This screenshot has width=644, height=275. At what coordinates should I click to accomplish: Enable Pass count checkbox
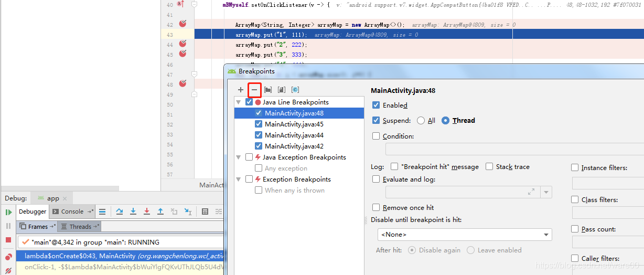pos(575,229)
